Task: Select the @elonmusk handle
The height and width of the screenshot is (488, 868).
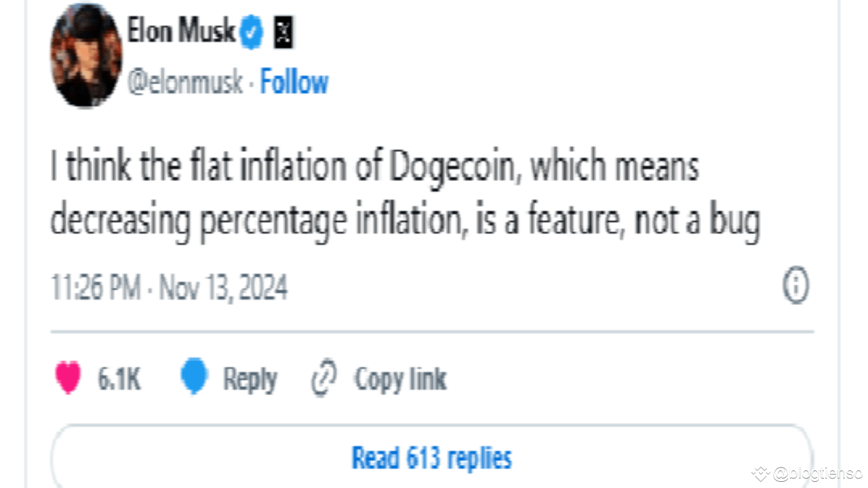Action: (184, 81)
